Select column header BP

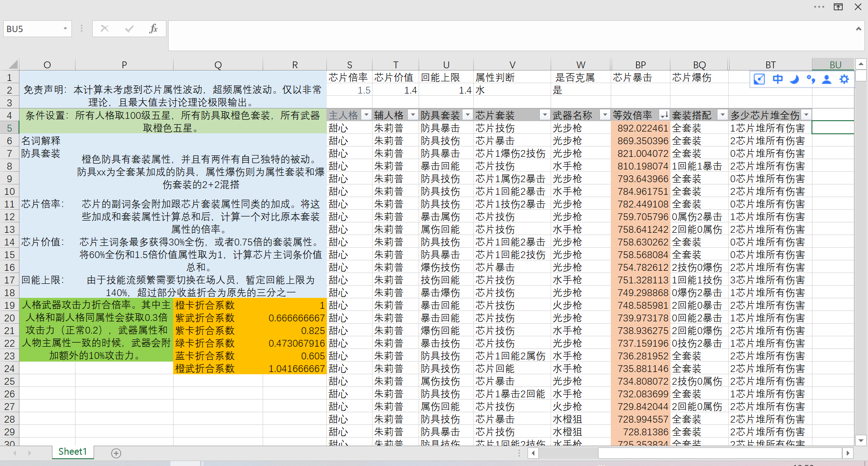640,65
